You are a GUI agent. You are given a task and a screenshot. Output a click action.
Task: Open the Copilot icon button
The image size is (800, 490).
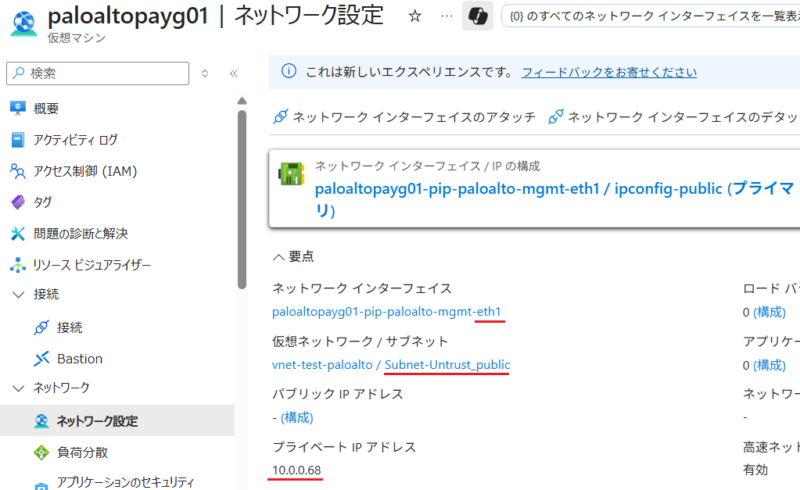[478, 16]
